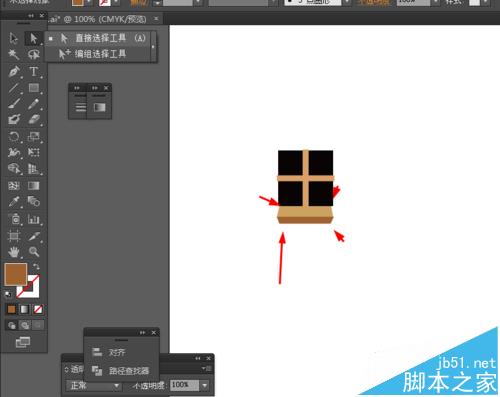This screenshot has width=500, height=397.
Task: Select the Scale tool
Action: point(33,136)
